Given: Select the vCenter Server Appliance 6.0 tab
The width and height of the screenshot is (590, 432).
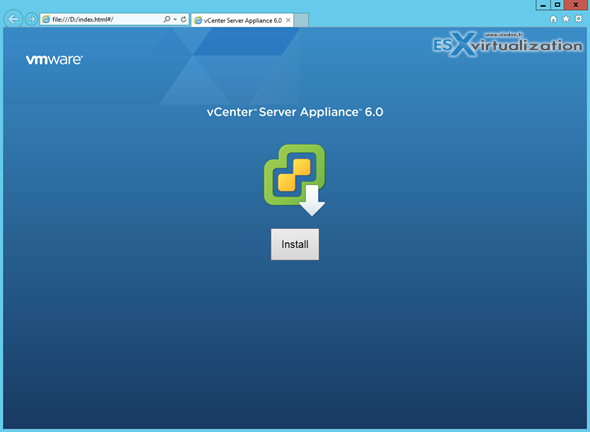Looking at the screenshot, I should pos(242,20).
